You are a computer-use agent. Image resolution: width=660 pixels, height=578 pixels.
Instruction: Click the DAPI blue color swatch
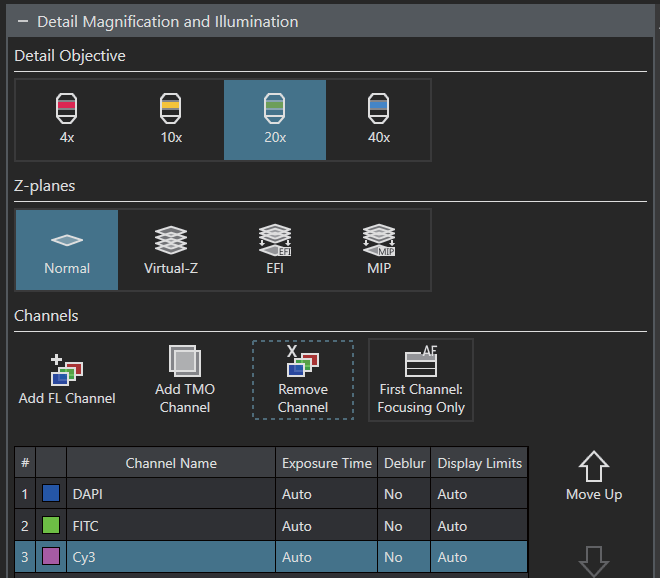51,494
